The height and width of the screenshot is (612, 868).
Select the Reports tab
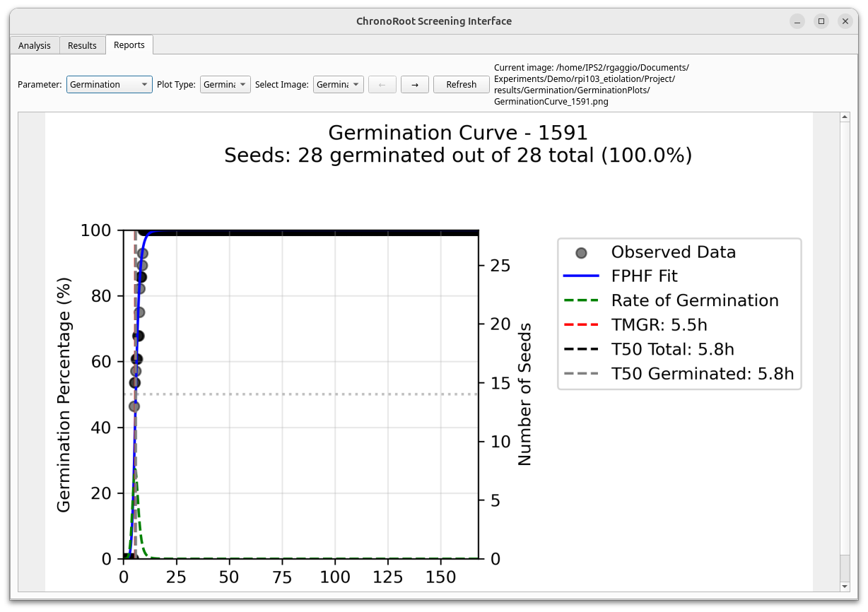129,44
